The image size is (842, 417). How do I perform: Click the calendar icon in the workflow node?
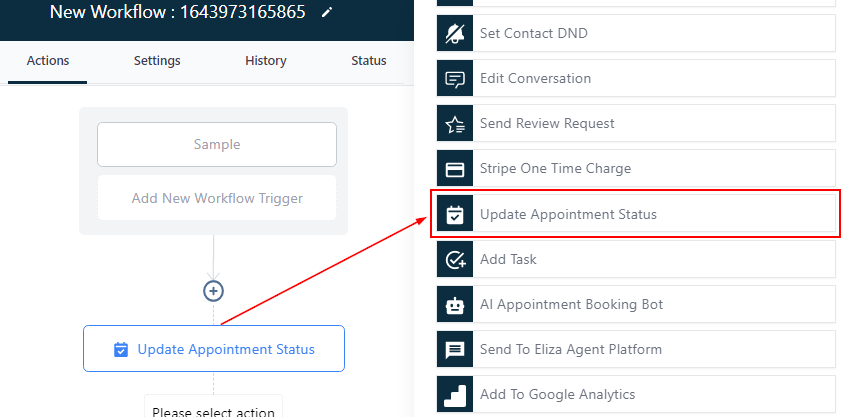coord(121,350)
